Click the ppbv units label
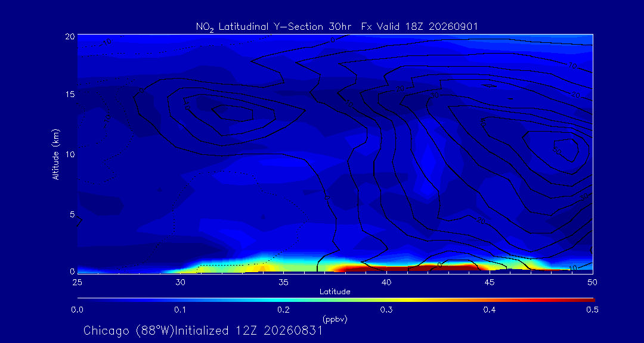 click(335, 319)
